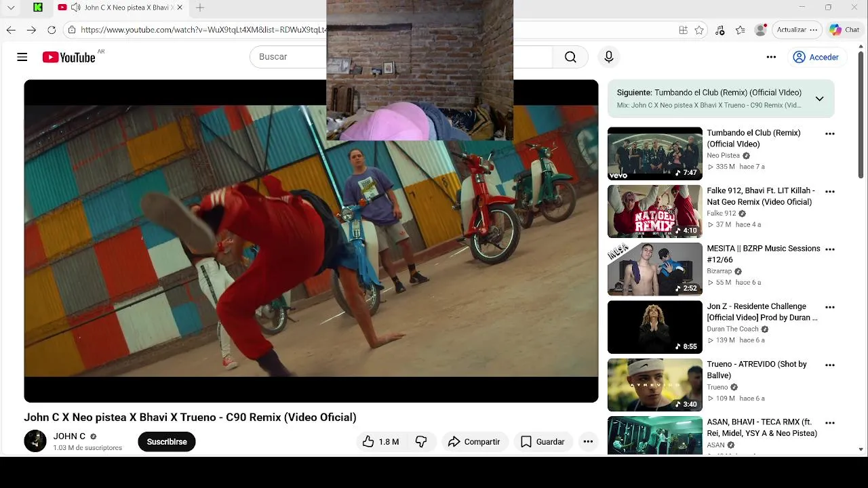Open the app install icon in address bar

tap(684, 30)
